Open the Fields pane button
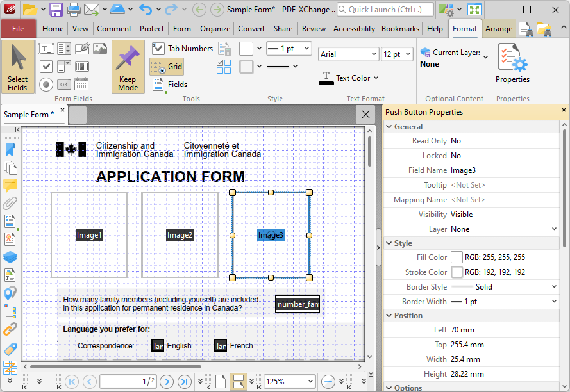This screenshot has width=570, height=392. click(x=169, y=85)
